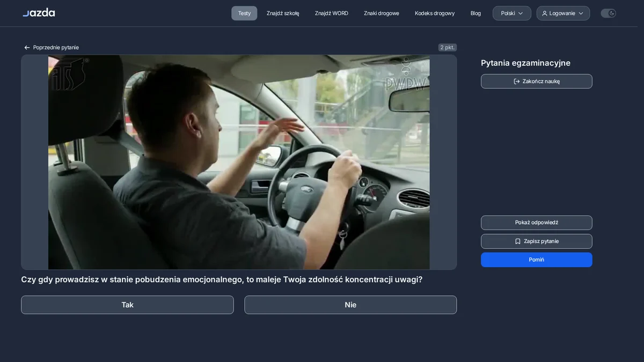Visit the Blog page
This screenshot has width=644, height=362.
point(475,13)
